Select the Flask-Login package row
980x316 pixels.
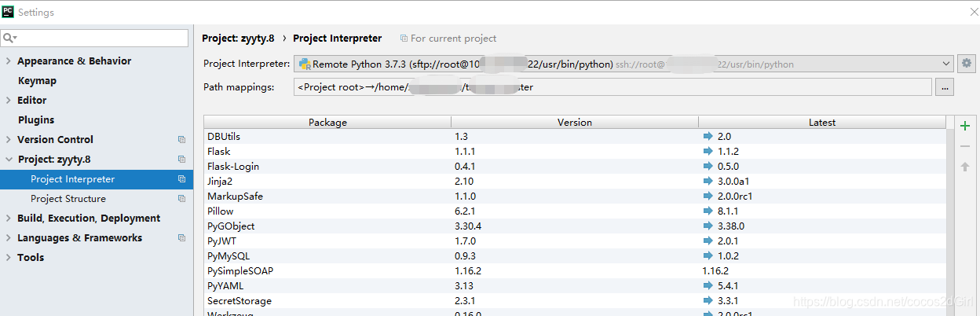575,167
